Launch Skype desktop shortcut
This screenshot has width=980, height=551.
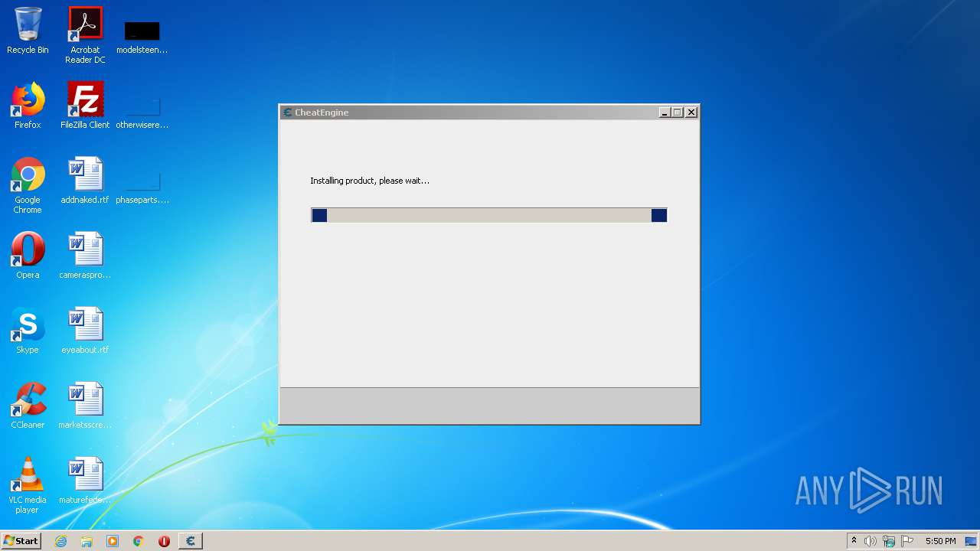[x=28, y=331]
